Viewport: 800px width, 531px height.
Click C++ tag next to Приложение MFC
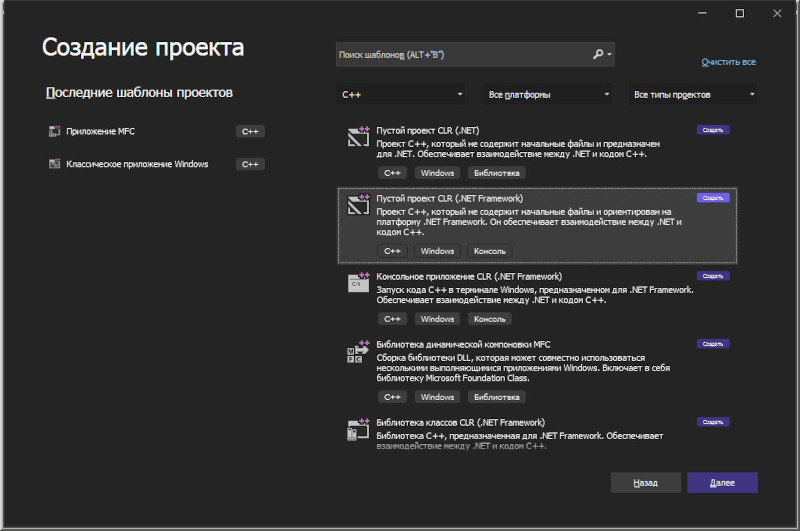(250, 132)
